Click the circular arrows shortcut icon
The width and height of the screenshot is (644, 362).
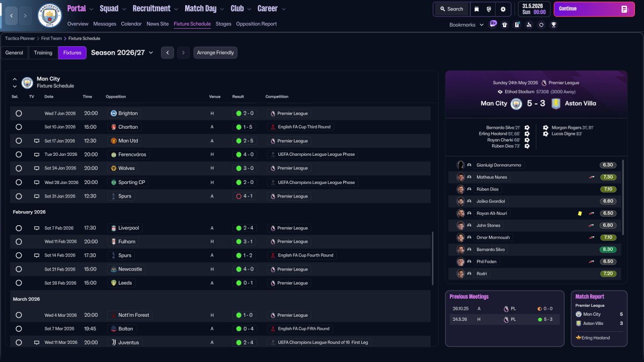[x=541, y=25]
